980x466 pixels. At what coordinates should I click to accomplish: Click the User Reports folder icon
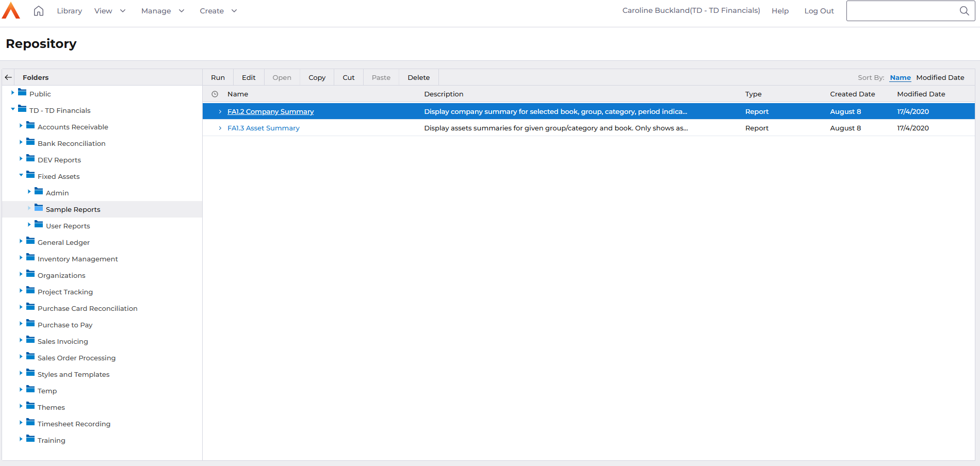click(39, 224)
